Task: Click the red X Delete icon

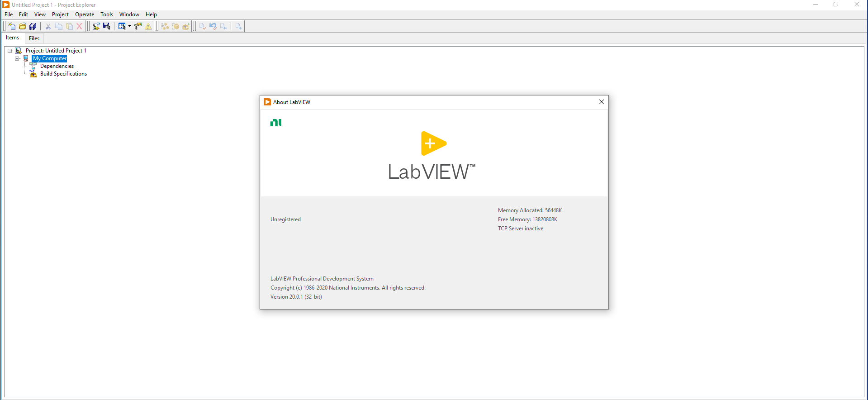Action: [x=79, y=26]
